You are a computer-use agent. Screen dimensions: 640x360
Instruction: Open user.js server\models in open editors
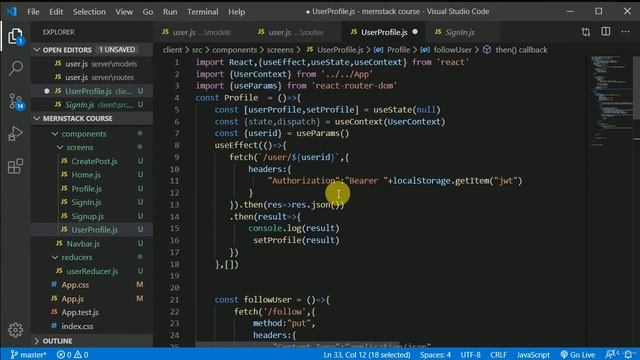[x=92, y=64]
